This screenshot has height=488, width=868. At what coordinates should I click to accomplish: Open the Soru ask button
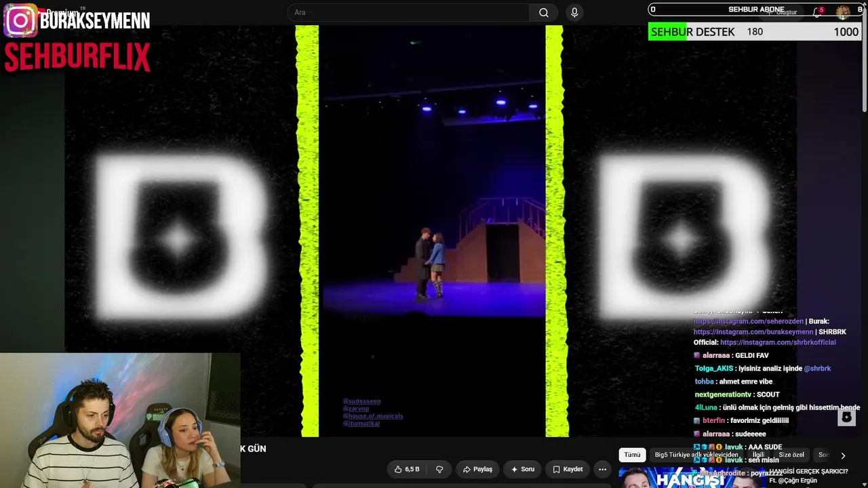[x=523, y=469]
